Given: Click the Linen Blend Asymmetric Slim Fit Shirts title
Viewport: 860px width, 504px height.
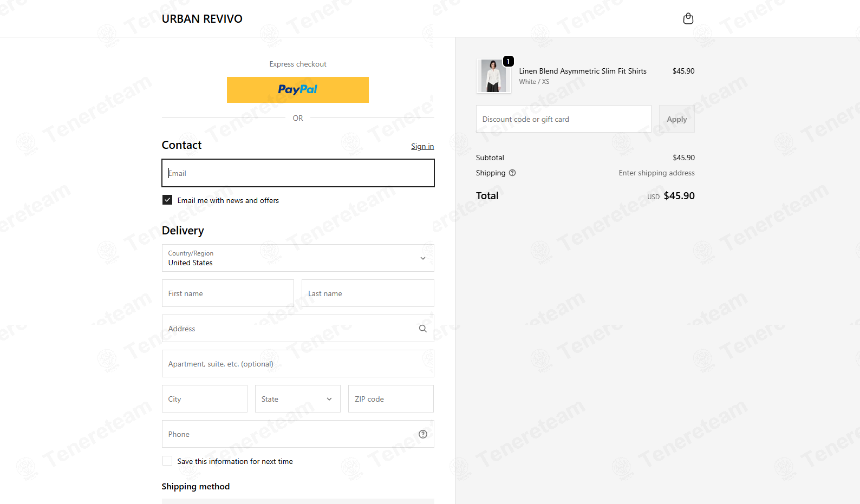Looking at the screenshot, I should [x=583, y=71].
